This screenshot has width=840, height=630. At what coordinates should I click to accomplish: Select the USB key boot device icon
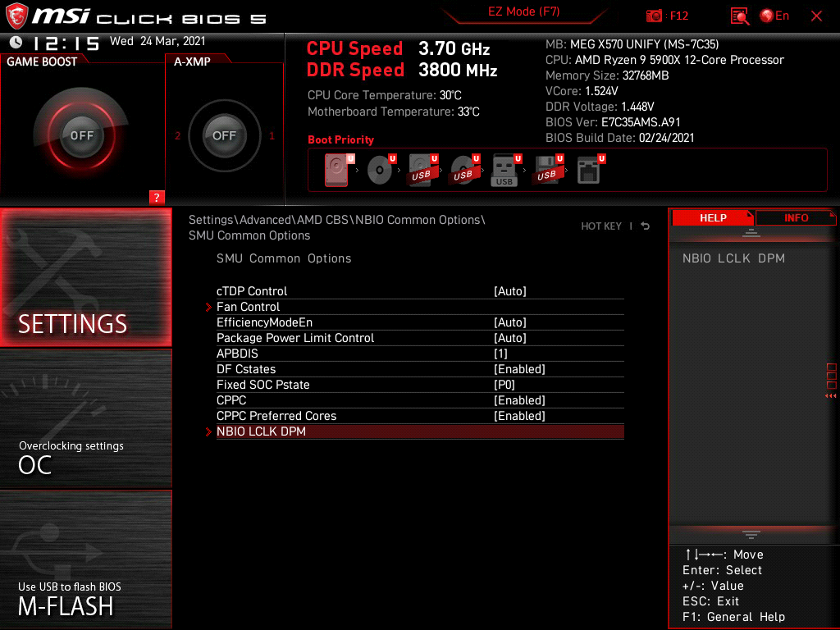(506, 170)
